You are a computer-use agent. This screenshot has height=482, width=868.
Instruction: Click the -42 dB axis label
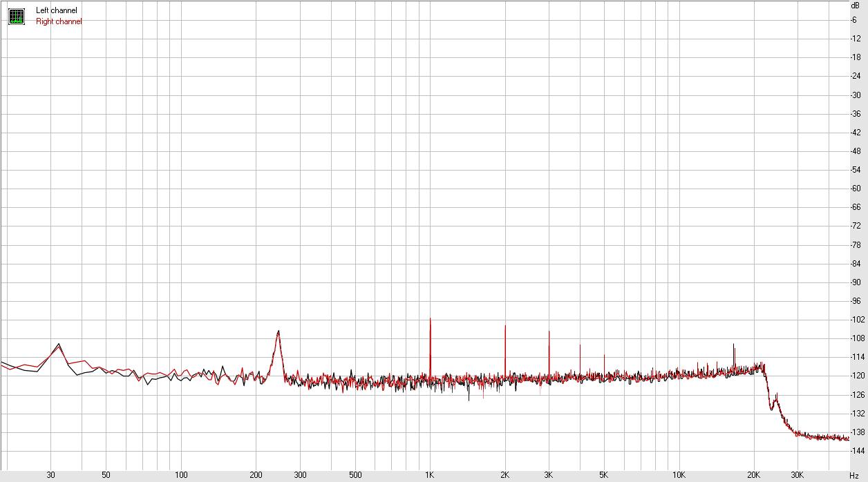[x=855, y=132]
